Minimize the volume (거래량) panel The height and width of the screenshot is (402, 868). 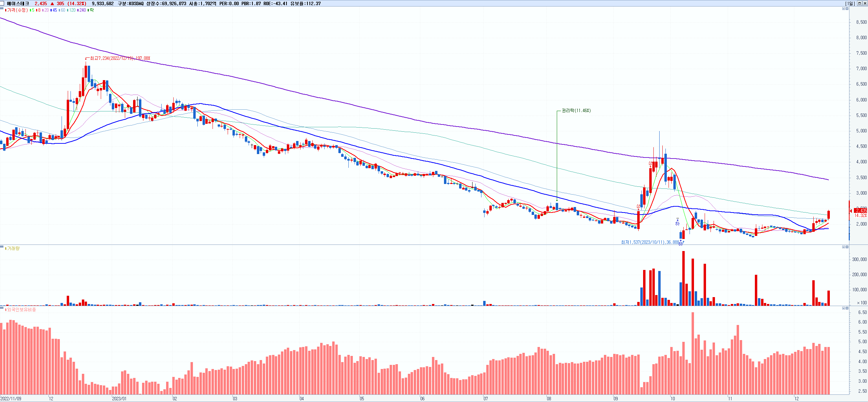tap(843, 247)
